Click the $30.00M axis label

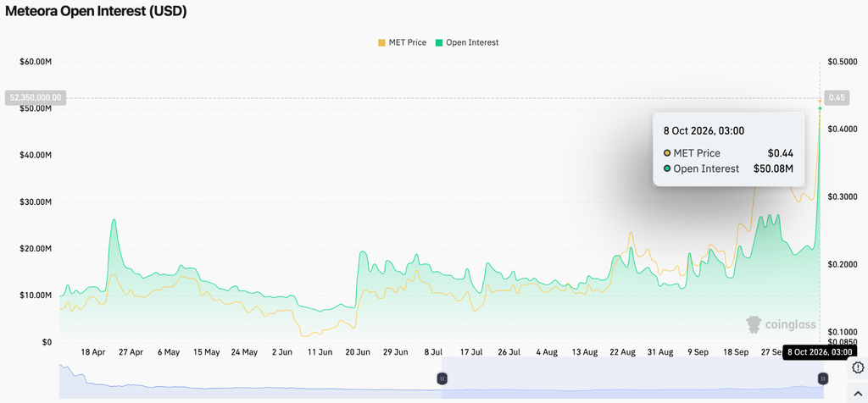pyautogui.click(x=34, y=202)
